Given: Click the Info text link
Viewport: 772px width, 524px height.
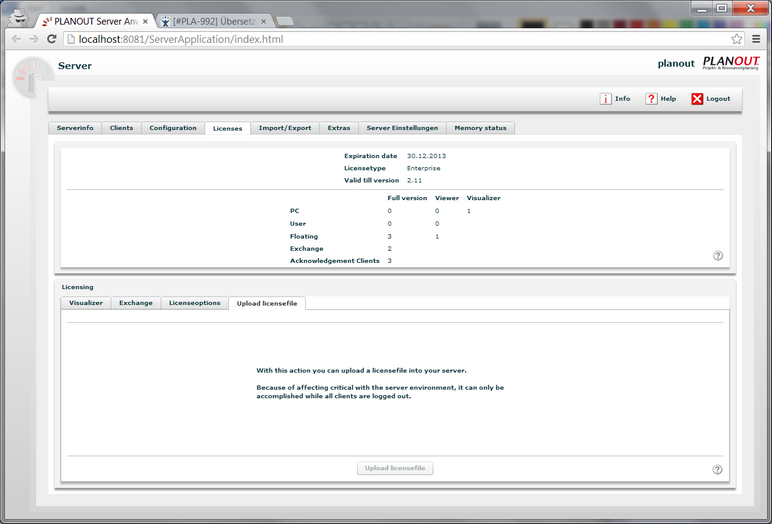Looking at the screenshot, I should point(622,99).
